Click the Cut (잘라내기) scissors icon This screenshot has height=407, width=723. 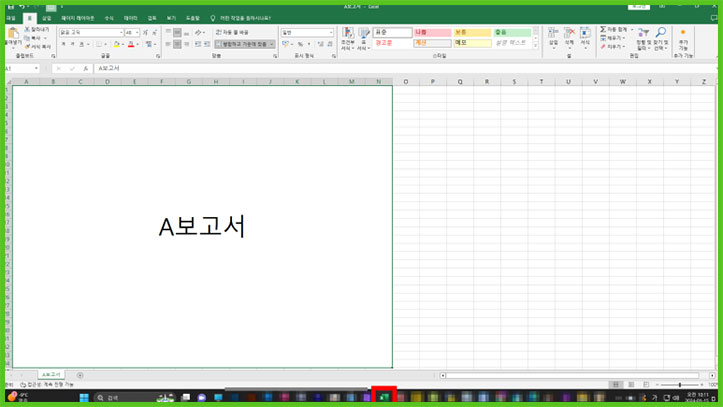point(27,29)
